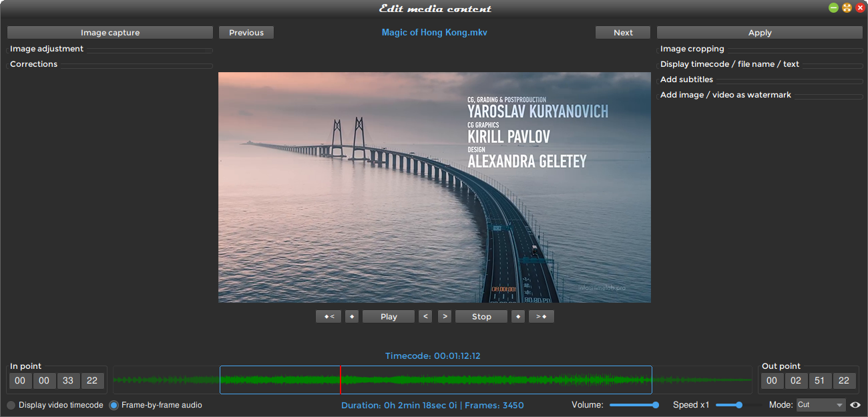Play the video
Image resolution: width=868 pixels, height=417 pixels.
pos(388,316)
